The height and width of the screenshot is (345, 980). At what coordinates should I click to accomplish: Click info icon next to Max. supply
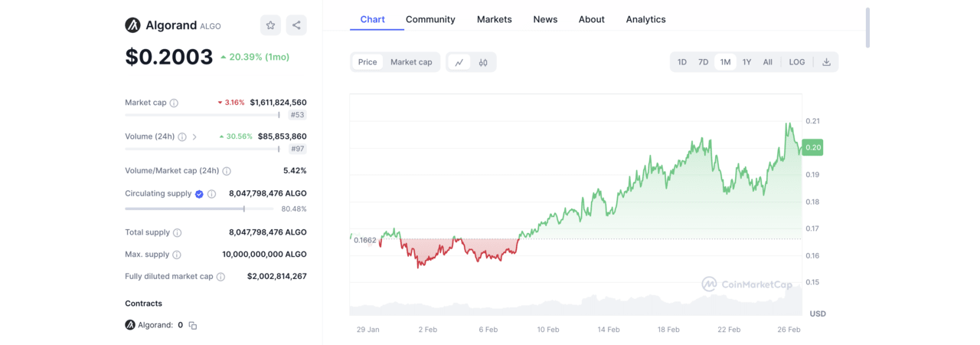[x=176, y=255]
